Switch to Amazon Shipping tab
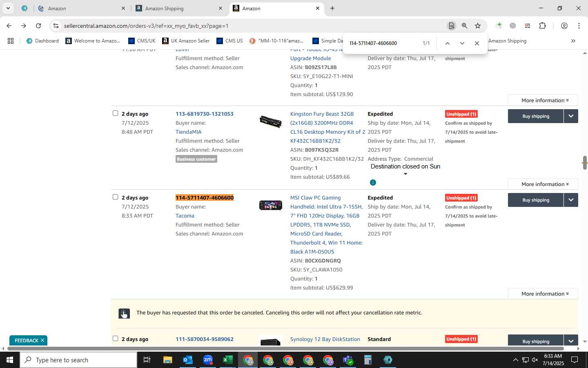Screen dimensions: 588x368 [180, 8]
